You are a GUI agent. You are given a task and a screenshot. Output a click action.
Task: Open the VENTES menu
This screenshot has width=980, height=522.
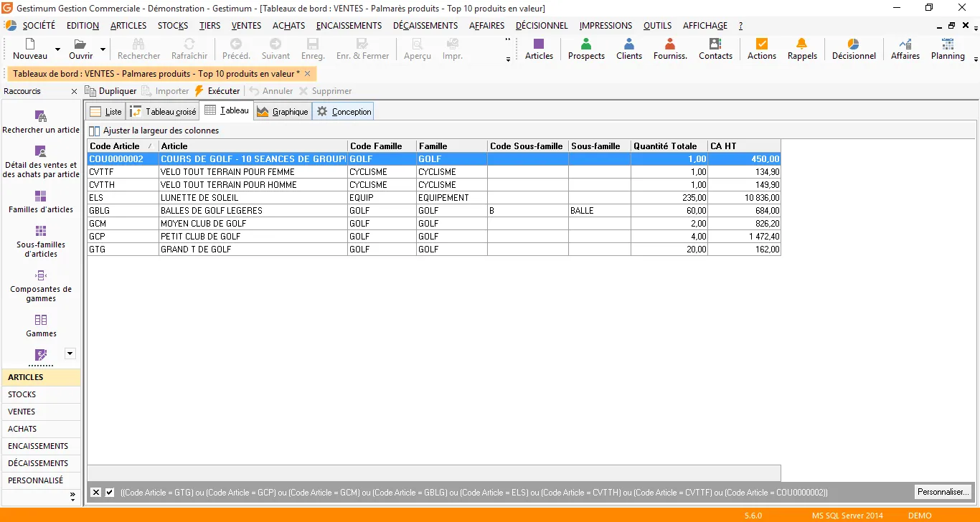[246, 25]
